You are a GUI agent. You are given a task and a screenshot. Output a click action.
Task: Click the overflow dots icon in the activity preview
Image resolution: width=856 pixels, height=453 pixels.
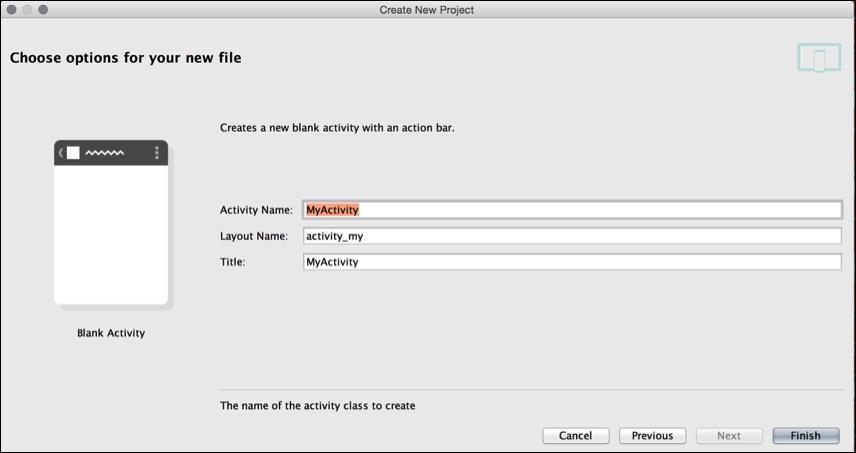pyautogui.click(x=157, y=153)
